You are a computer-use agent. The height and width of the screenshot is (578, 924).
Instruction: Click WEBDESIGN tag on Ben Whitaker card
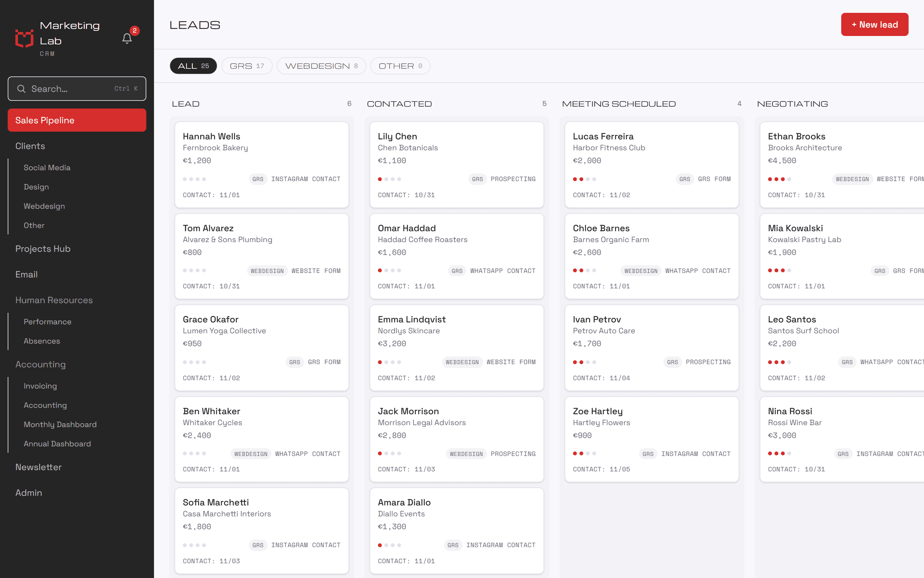(x=251, y=454)
